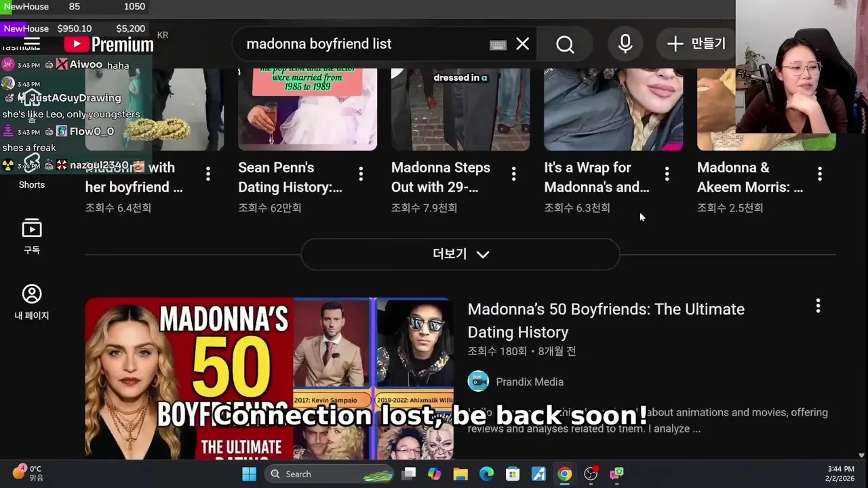Click the page scrollbar down arrow

pos(862,455)
